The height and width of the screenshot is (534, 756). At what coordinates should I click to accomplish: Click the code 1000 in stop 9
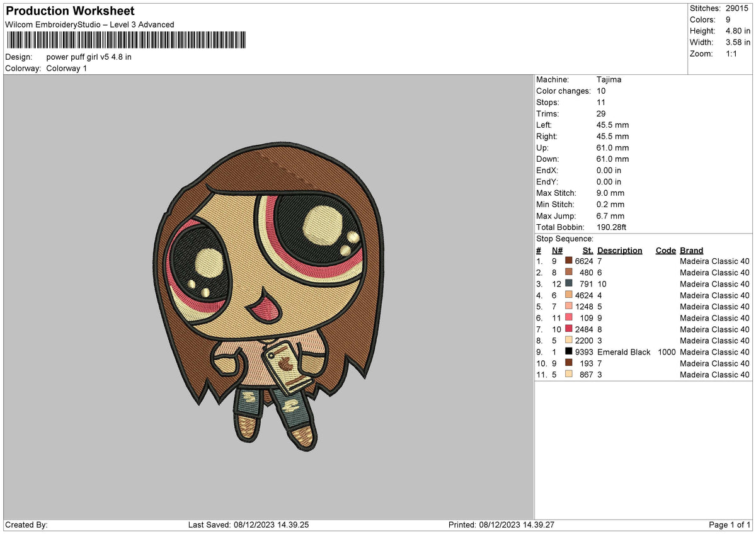click(667, 351)
